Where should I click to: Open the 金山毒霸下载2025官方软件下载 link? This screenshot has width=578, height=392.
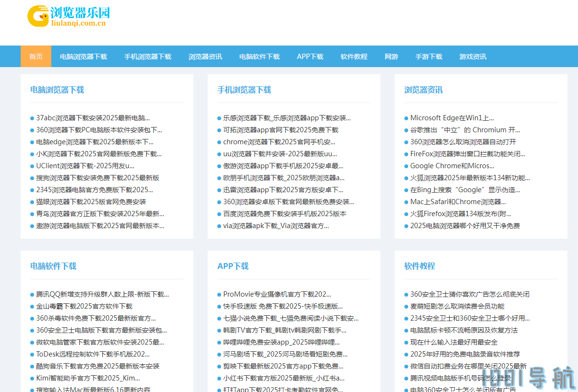[84, 306]
